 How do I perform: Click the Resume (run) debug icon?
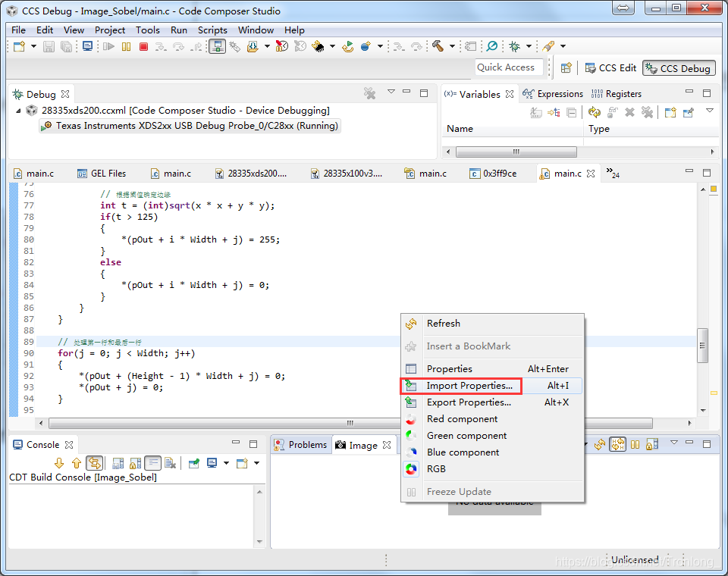tap(108, 46)
